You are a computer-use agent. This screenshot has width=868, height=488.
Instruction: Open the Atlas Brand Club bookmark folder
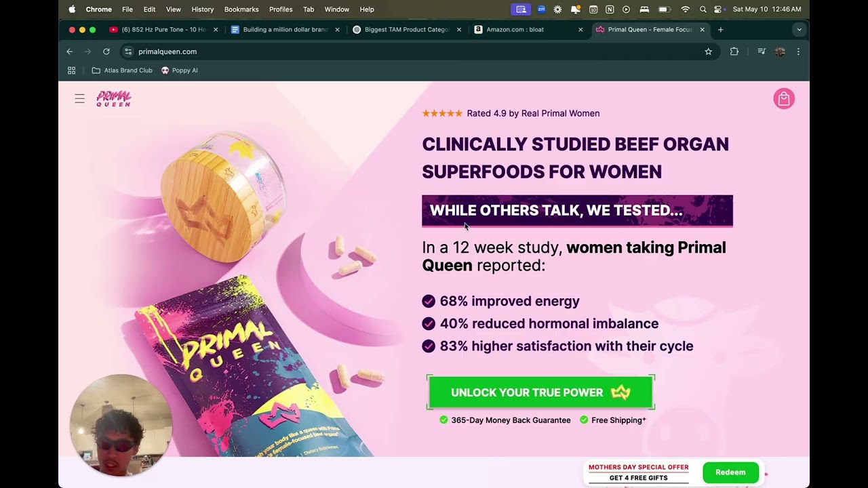click(122, 70)
